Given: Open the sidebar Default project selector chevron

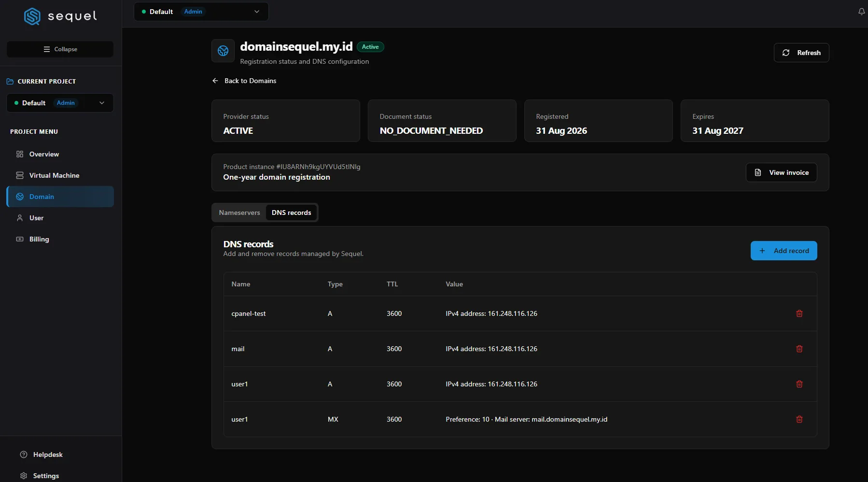Looking at the screenshot, I should point(102,103).
